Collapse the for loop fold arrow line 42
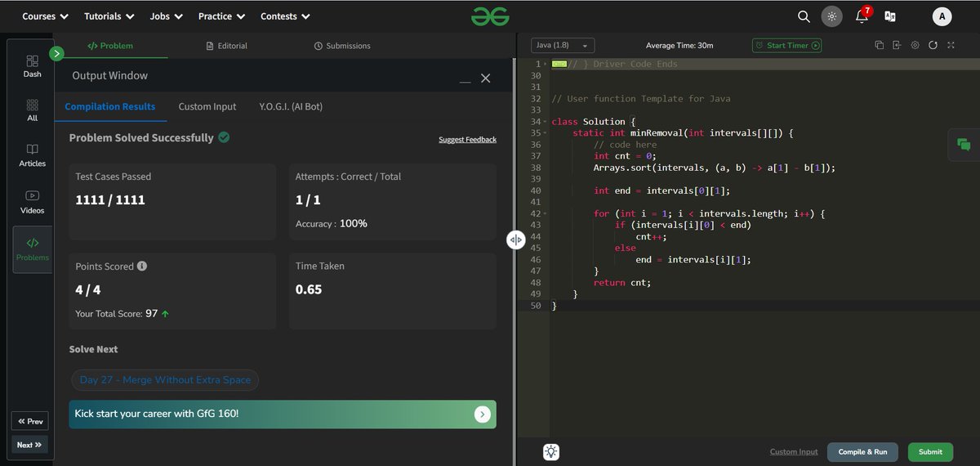The width and height of the screenshot is (980, 466). click(546, 213)
